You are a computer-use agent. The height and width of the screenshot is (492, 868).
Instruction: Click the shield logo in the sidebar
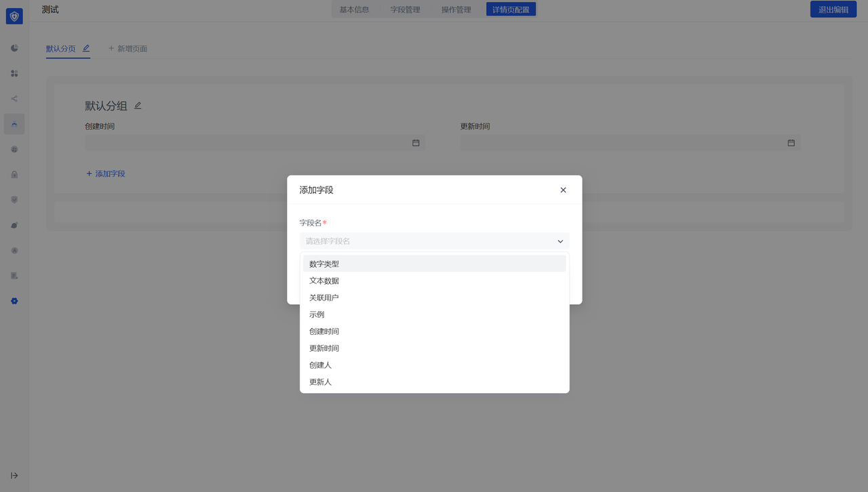click(x=14, y=16)
